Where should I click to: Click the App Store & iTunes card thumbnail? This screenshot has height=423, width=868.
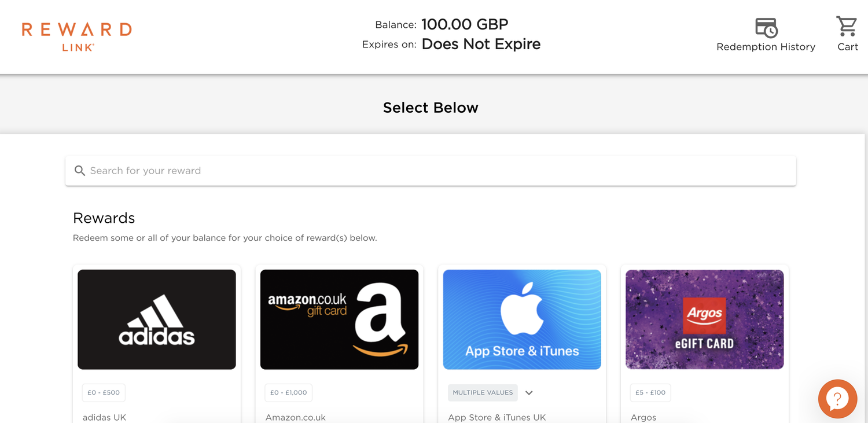click(x=521, y=319)
